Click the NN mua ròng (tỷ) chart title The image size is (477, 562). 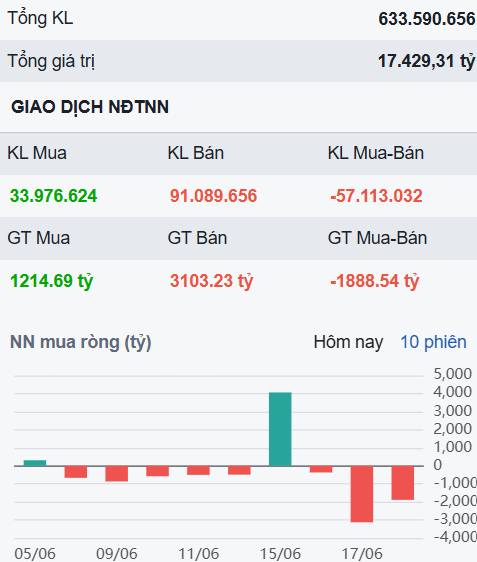(81, 342)
